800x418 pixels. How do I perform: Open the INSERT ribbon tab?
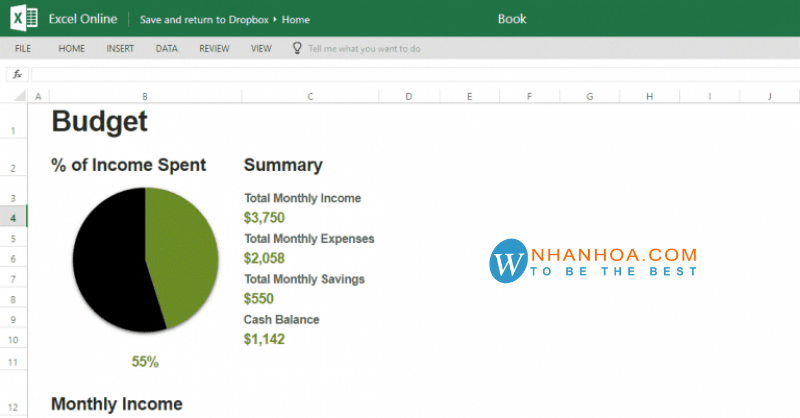120,48
